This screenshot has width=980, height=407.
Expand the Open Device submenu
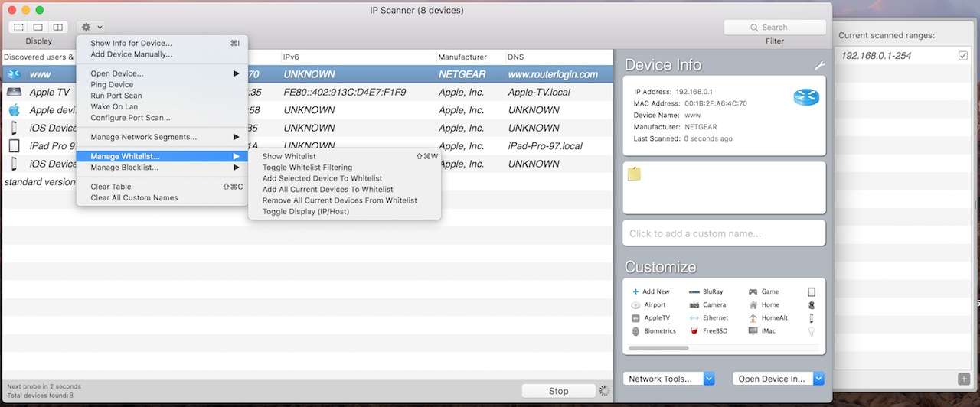[x=162, y=73]
